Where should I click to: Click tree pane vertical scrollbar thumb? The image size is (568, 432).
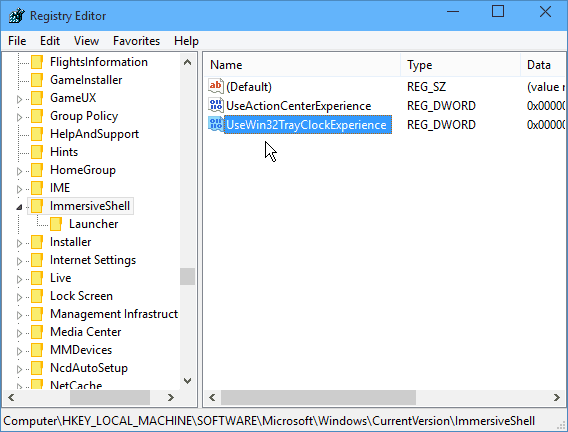tap(187, 276)
